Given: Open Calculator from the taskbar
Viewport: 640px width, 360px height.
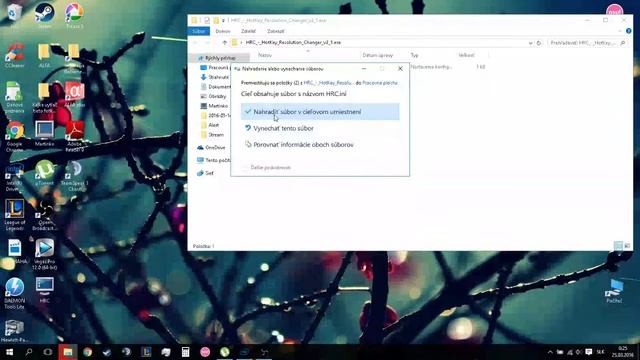Looking at the screenshot, I should 185,352.
